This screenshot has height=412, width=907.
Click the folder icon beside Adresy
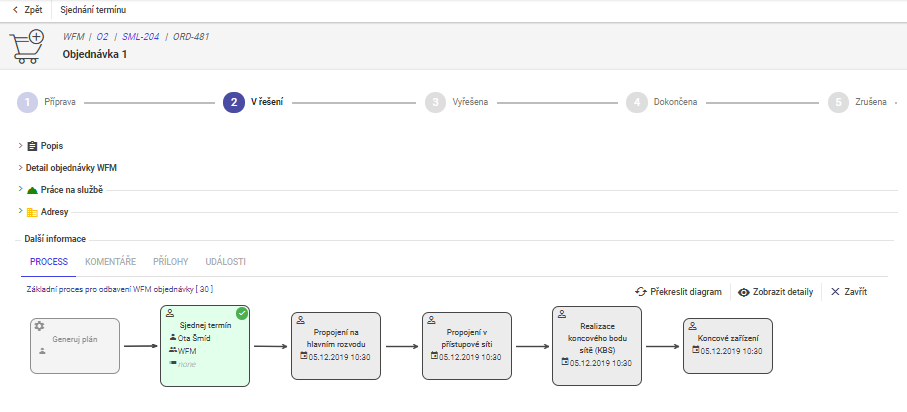coord(32,212)
